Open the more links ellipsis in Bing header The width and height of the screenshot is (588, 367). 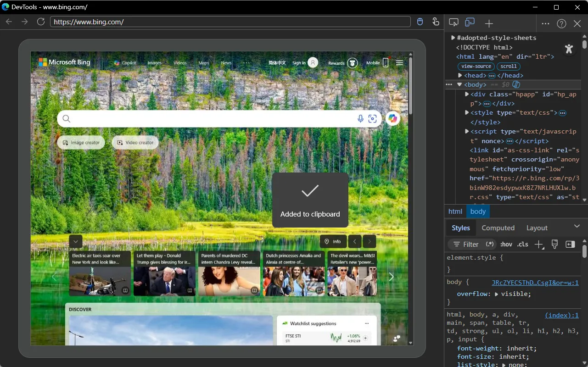(246, 63)
